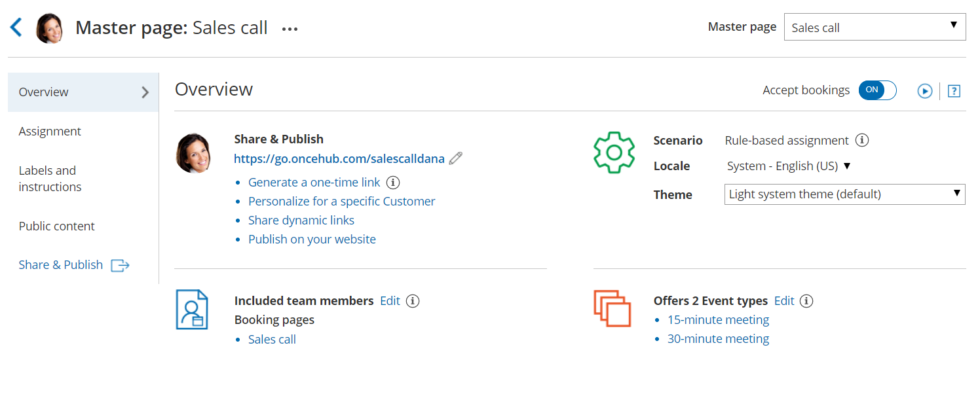Open the 15-minute meeting event type
Screen dimensions: 980x411
718,320
